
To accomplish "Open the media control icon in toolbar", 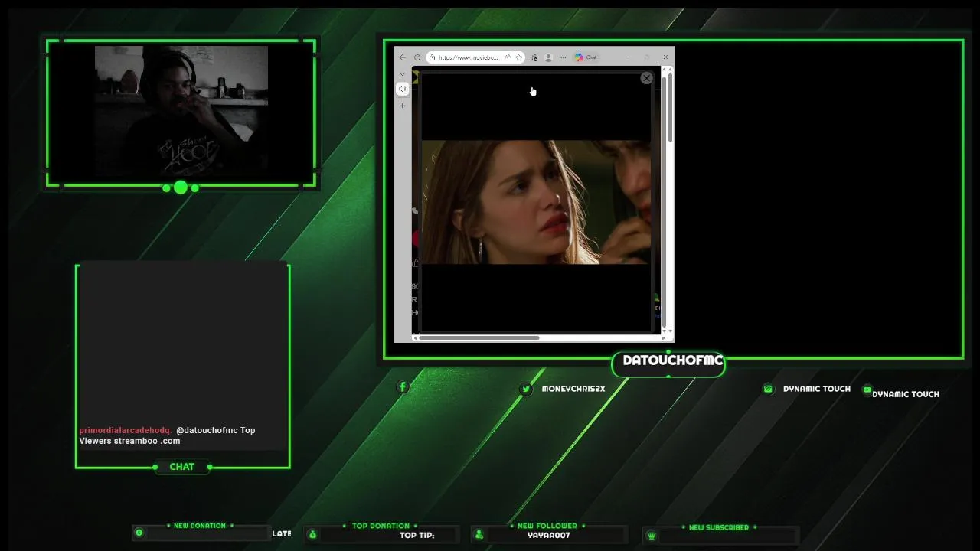I will 534,57.
